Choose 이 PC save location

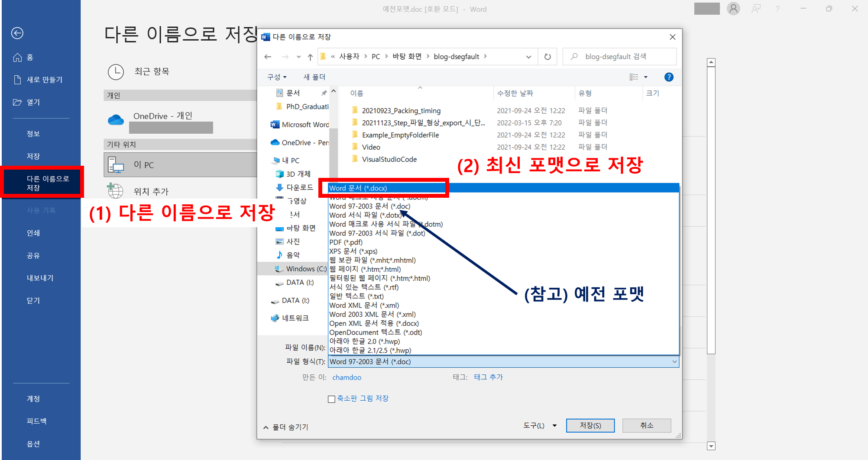point(180,164)
